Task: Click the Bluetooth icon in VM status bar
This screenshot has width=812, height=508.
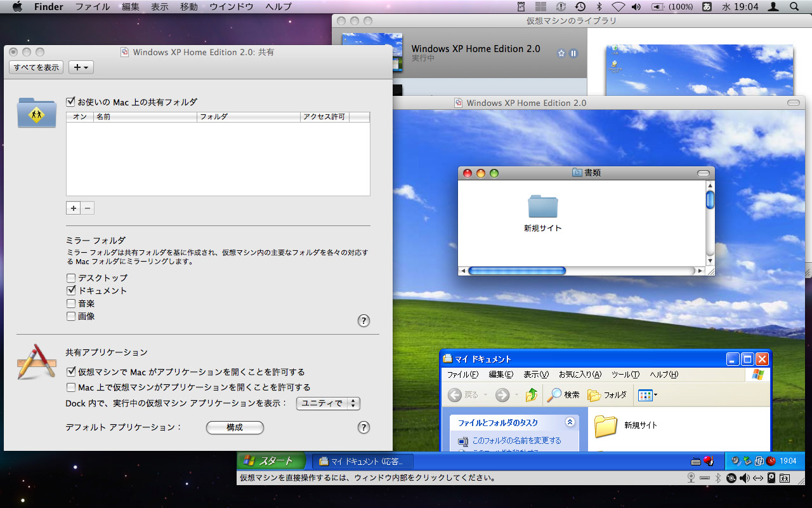Action: (x=718, y=478)
